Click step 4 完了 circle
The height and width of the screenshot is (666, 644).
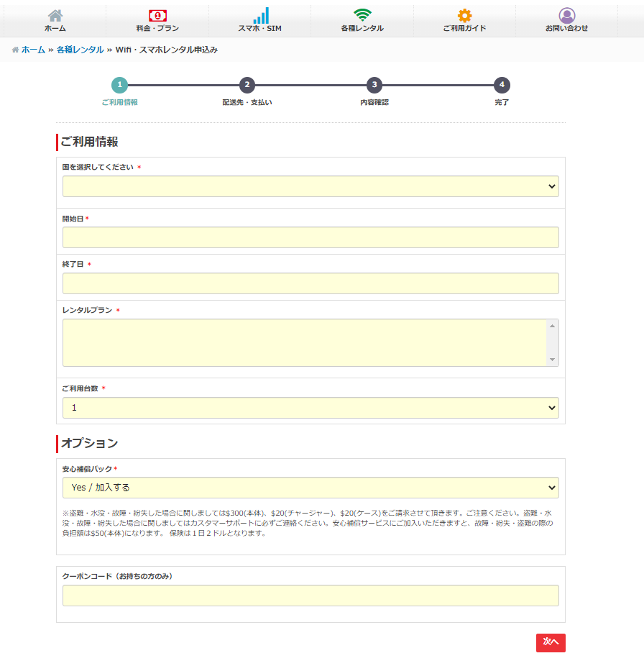[x=502, y=85]
